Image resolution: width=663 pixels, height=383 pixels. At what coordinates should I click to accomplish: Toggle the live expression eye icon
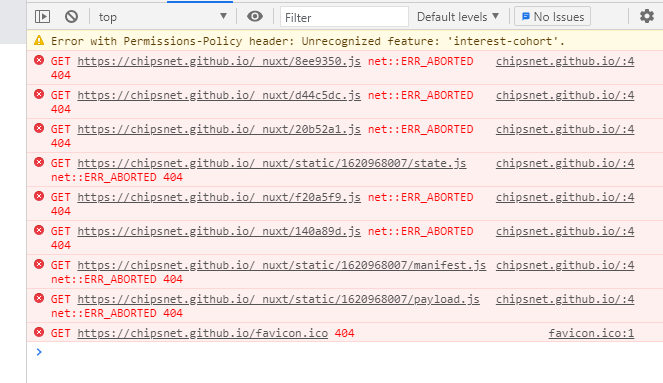point(255,16)
